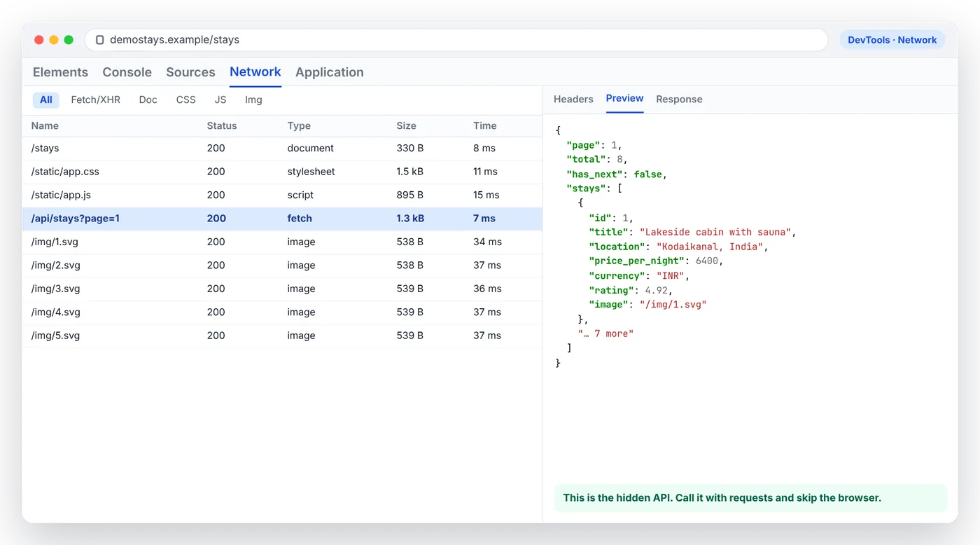The width and height of the screenshot is (980, 545).
Task: Select the Network tab
Action: (x=255, y=72)
